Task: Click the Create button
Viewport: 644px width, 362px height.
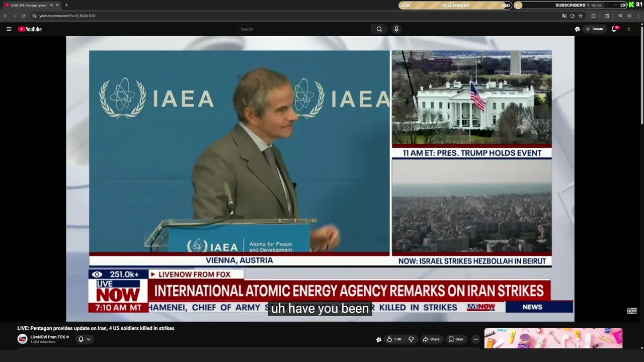Action: coord(594,29)
